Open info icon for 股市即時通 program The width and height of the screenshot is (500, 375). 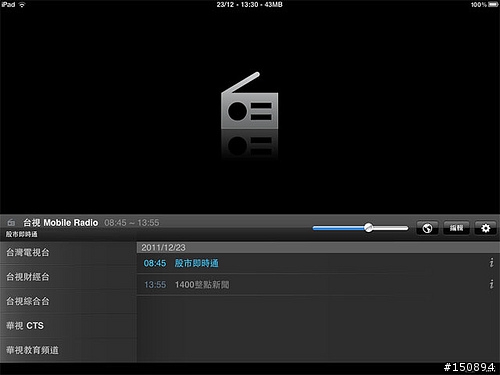(x=491, y=263)
